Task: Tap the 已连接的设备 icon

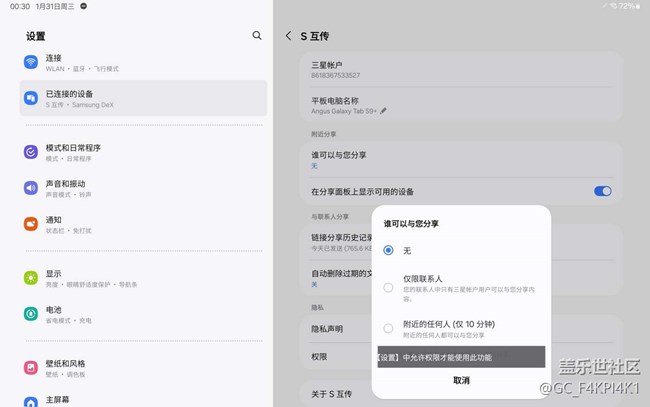Action: point(31,98)
